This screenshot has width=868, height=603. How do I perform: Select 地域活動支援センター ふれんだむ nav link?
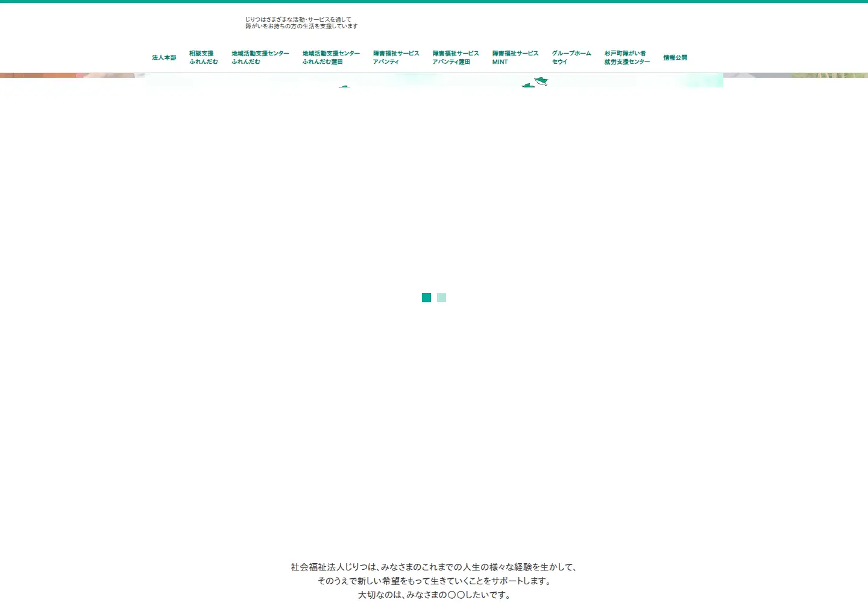pyautogui.click(x=260, y=58)
